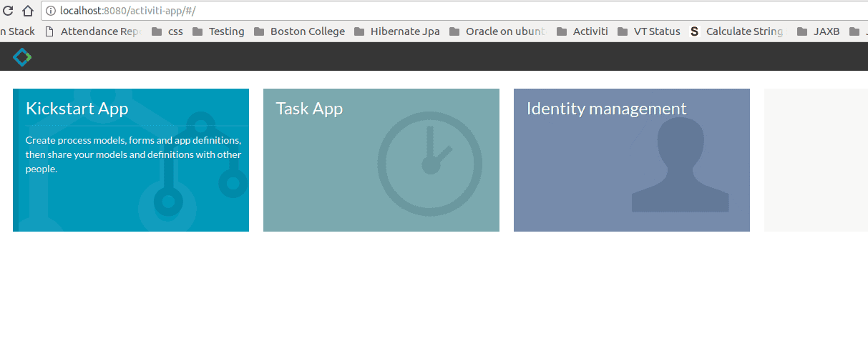Open the Calculate String bookmark
The image size is (868, 341).
tap(737, 31)
